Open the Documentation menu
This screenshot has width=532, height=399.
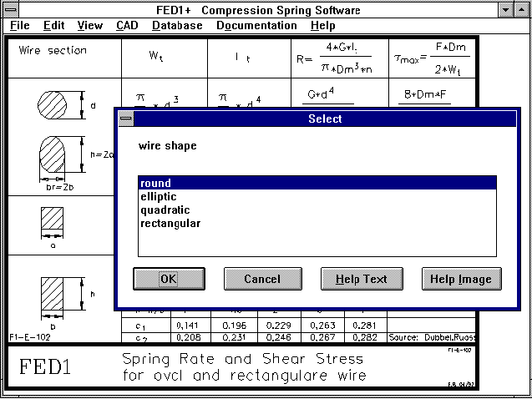click(256, 25)
